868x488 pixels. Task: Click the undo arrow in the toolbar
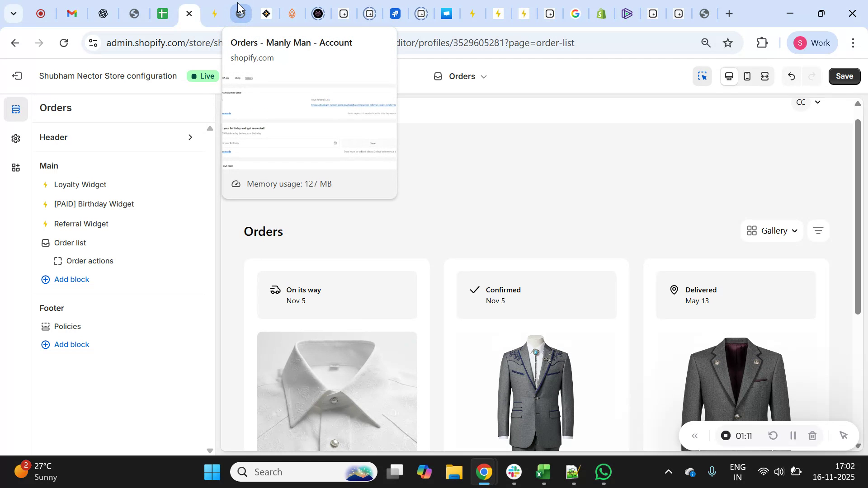(792, 76)
